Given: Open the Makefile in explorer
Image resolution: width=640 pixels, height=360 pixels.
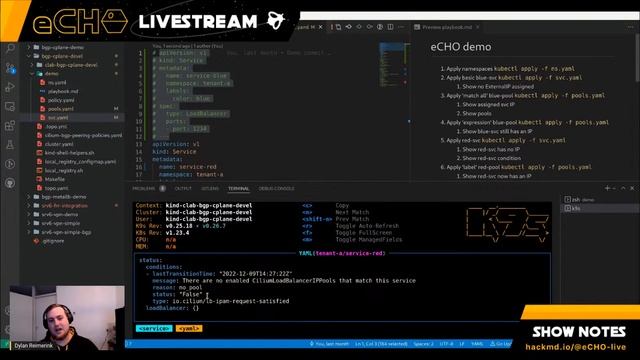Looking at the screenshot, I should point(72,179).
